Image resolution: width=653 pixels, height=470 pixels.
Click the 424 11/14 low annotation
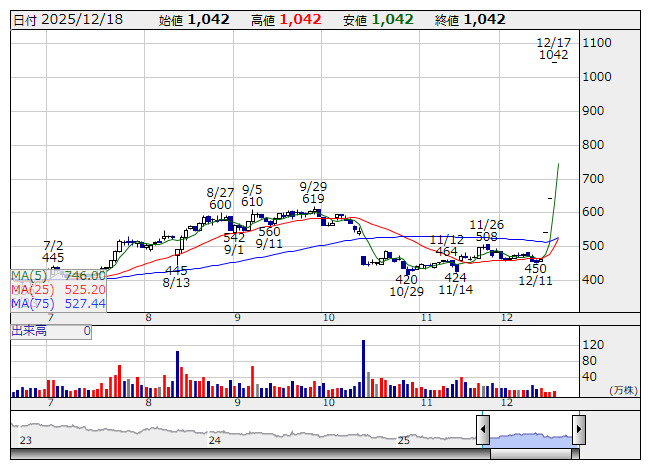456,283
